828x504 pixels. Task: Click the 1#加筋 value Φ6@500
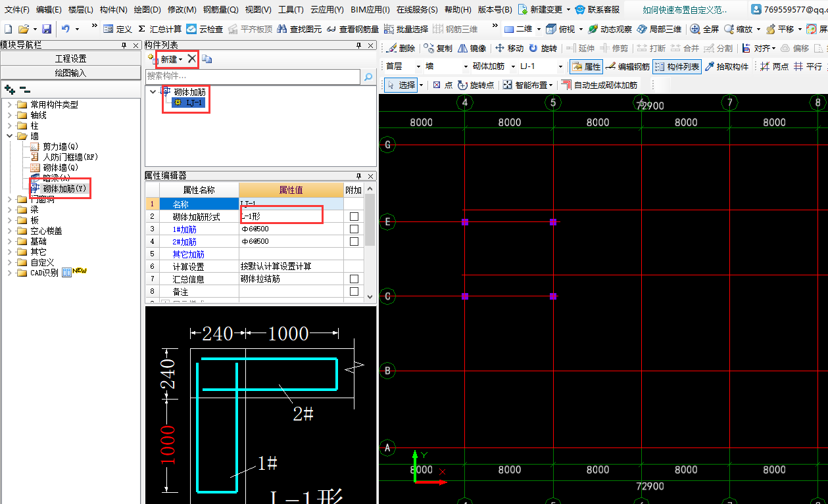click(291, 229)
